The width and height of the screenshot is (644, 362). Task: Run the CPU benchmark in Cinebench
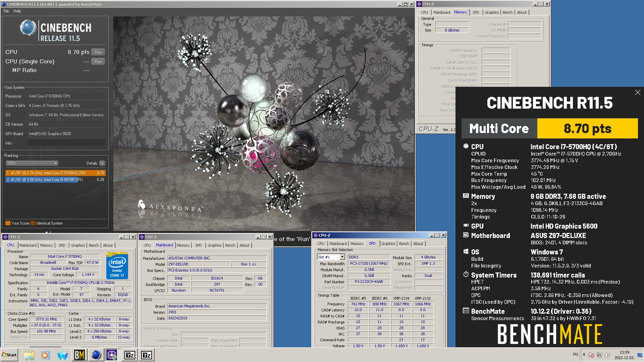98,52
